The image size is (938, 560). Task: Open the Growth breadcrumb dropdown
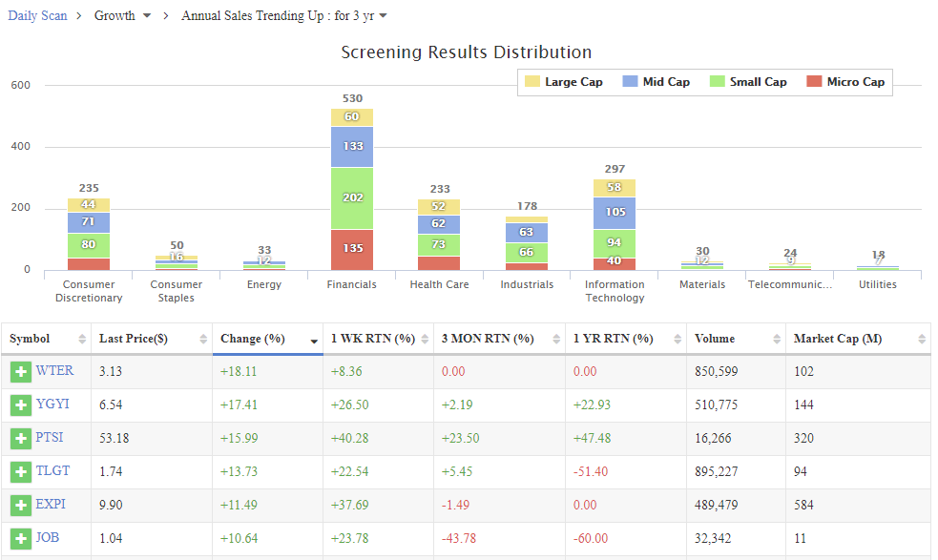click(x=123, y=16)
